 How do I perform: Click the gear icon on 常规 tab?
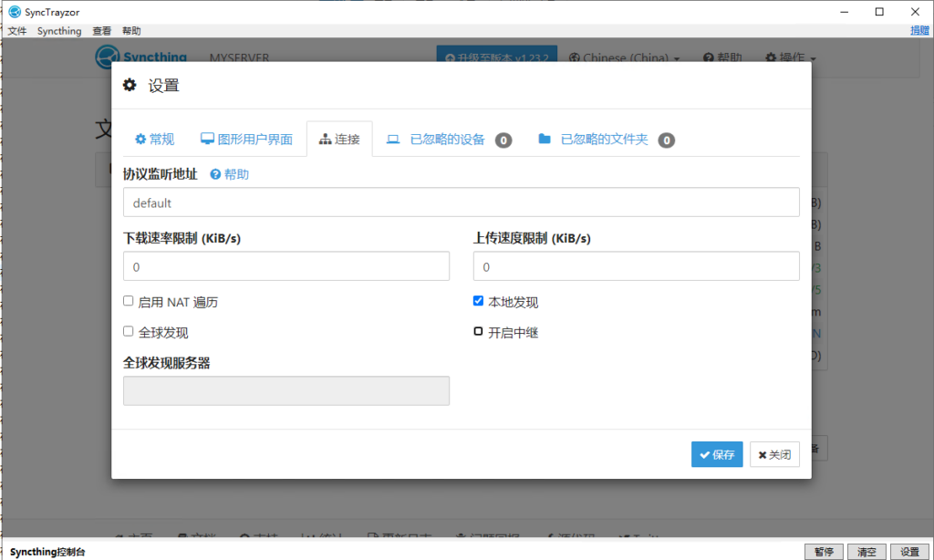140,140
